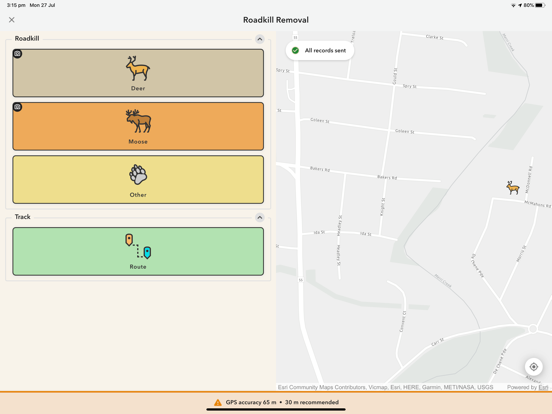Tap the GPS accuracy warning icon
The width and height of the screenshot is (552, 414).
(x=218, y=402)
